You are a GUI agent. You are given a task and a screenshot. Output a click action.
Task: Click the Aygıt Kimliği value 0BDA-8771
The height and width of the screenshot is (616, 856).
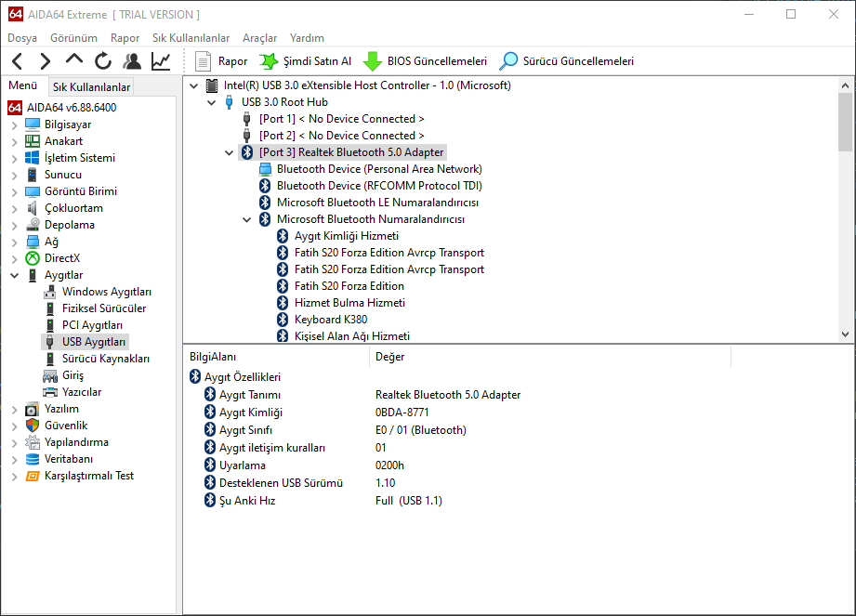[402, 413]
